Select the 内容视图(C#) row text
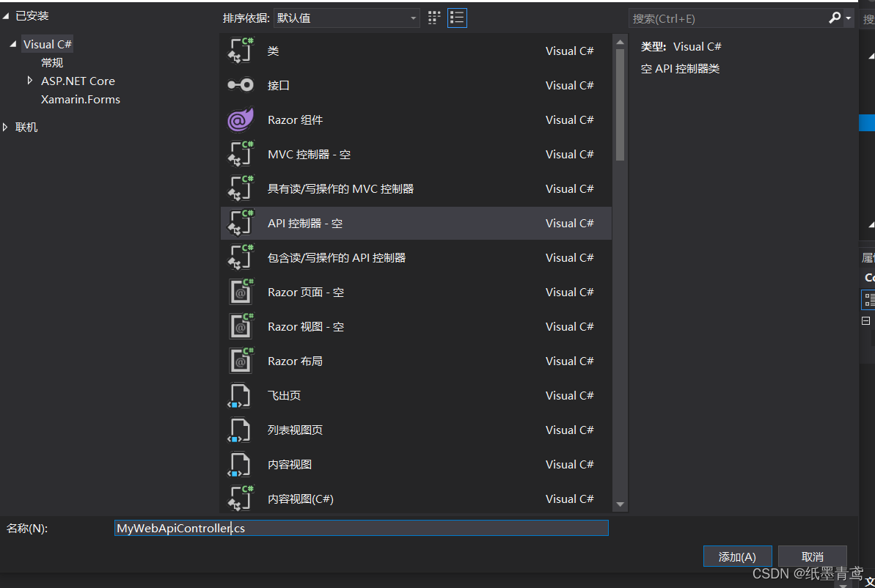Screen dimensions: 875x588 tap(301, 499)
